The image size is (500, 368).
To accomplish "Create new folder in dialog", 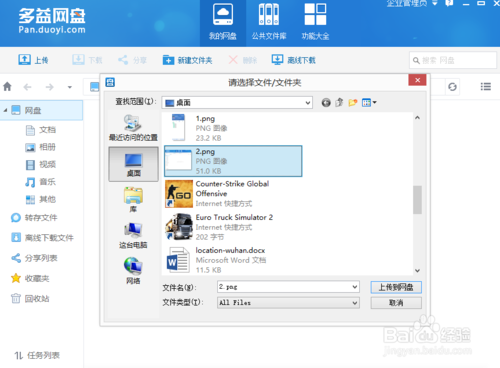I will 353,103.
